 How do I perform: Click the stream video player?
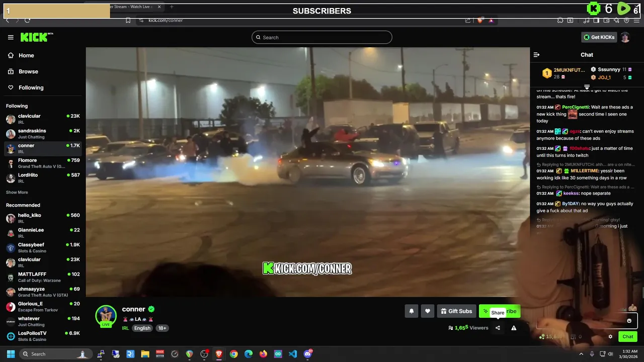pos(307,172)
